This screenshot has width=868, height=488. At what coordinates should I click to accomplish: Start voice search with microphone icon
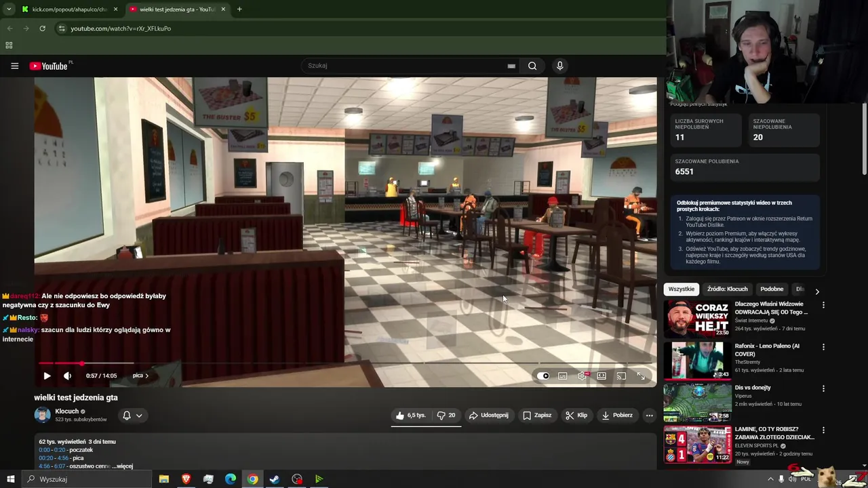559,66
